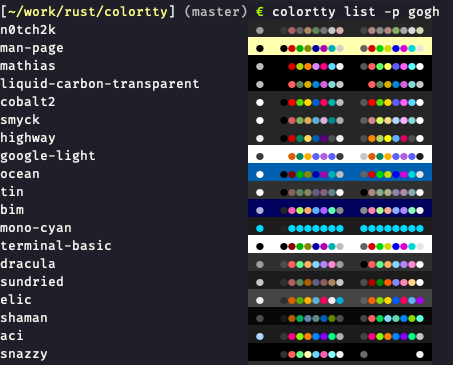This screenshot has height=365, width=453.
Task: Click the ocean theme name
Action: (20, 174)
